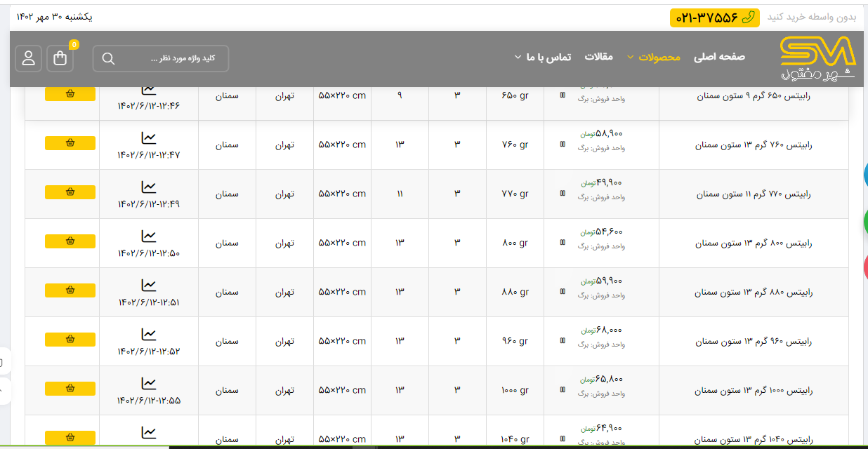Open the shopping bag cart icon
Image resolution: width=868 pixels, height=449 pixels.
[x=60, y=58]
